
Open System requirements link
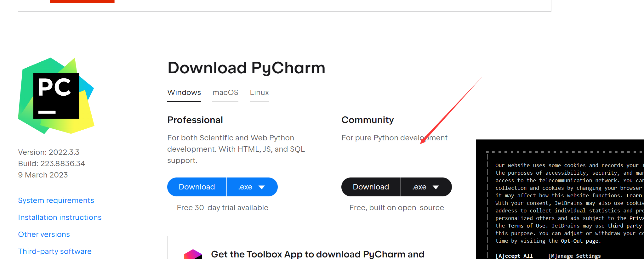click(56, 200)
